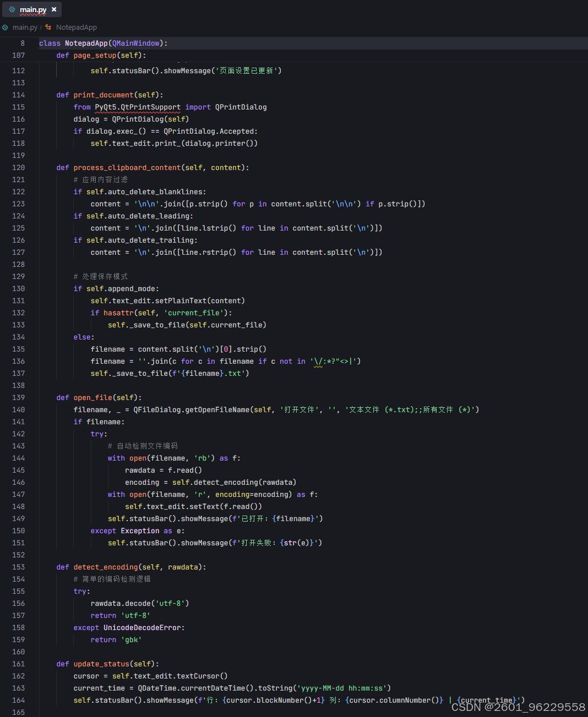Image resolution: width=588 pixels, height=717 pixels.
Task: Click 'encoding = self.detect_encoding(rawdata)' line
Action: [211, 482]
